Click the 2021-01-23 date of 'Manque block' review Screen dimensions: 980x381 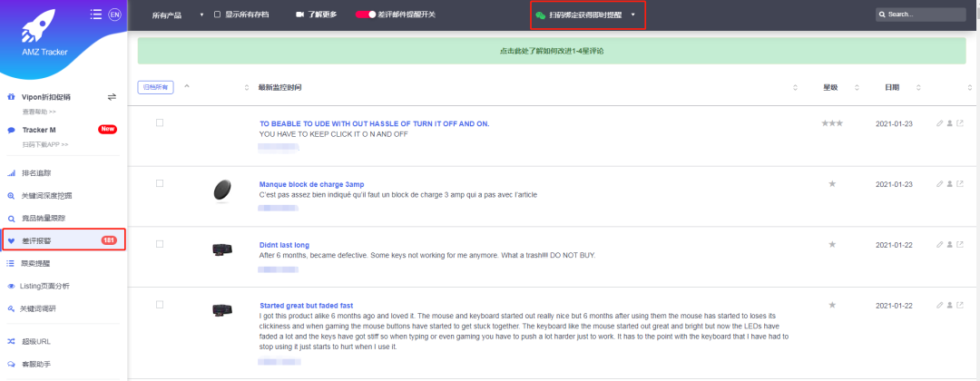[894, 184]
